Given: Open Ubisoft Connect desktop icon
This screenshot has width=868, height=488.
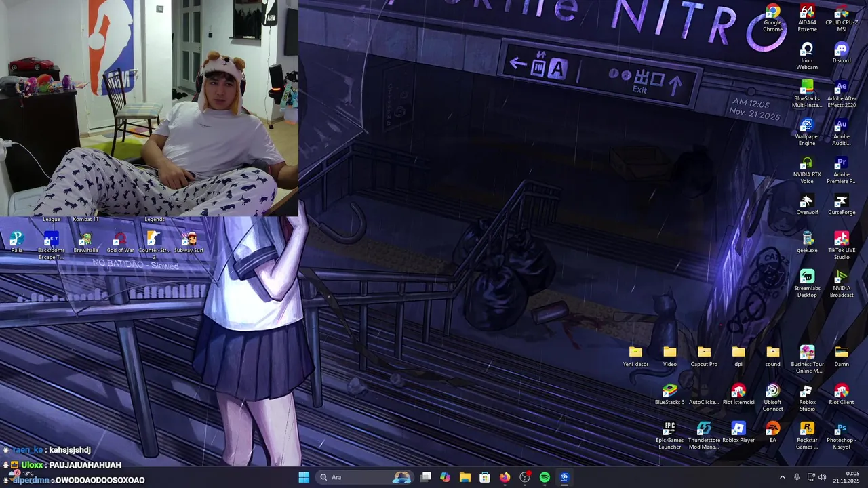Looking at the screenshot, I should (x=772, y=398).
